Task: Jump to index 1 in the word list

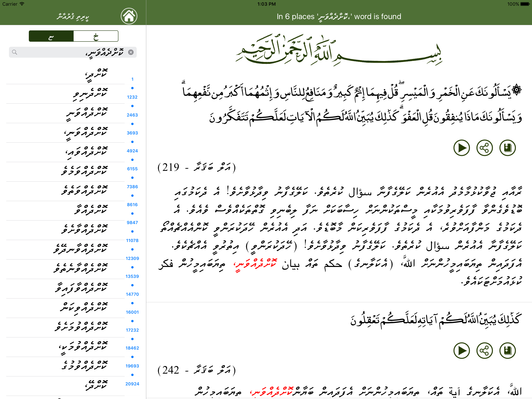Action: pyautogui.click(x=132, y=79)
